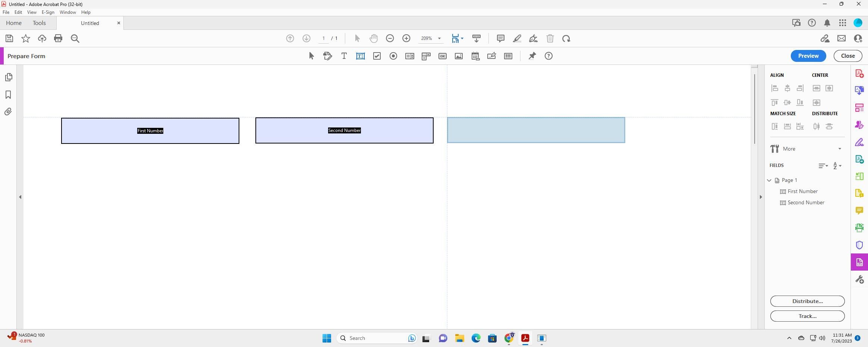Image resolution: width=868 pixels, height=347 pixels.
Task: Open the E-Sign menu
Action: pyautogui.click(x=48, y=12)
